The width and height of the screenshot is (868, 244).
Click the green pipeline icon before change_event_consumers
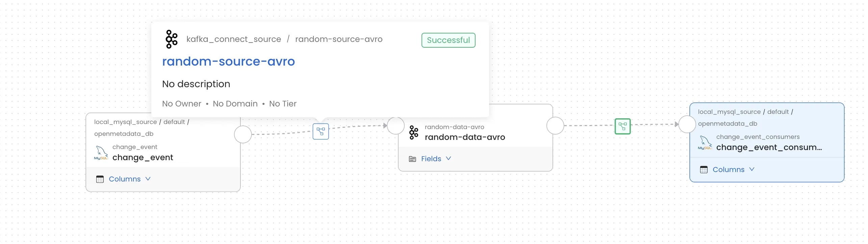click(623, 126)
